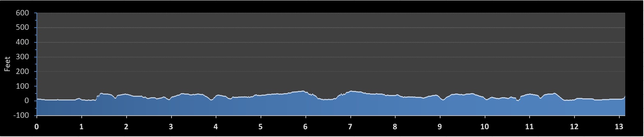Image resolution: width=644 pixels, height=137 pixels.
Task: Click the 300 feet y-axis label
Action: coord(22,57)
